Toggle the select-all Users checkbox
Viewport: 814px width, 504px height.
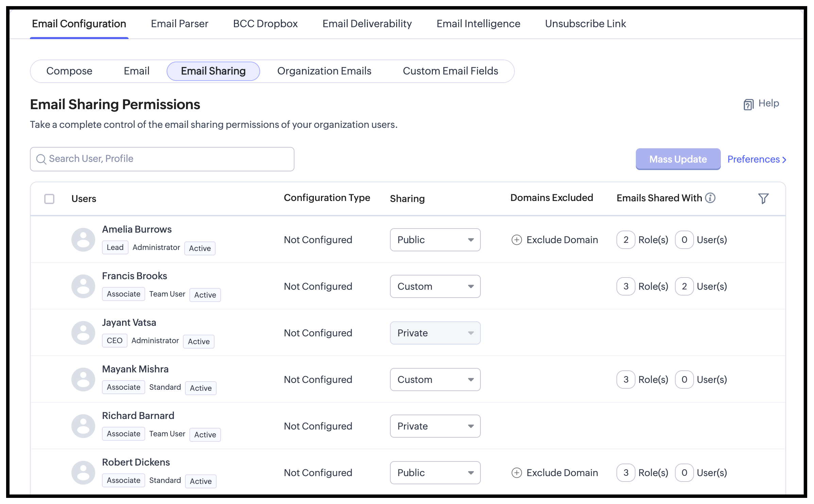(x=49, y=199)
